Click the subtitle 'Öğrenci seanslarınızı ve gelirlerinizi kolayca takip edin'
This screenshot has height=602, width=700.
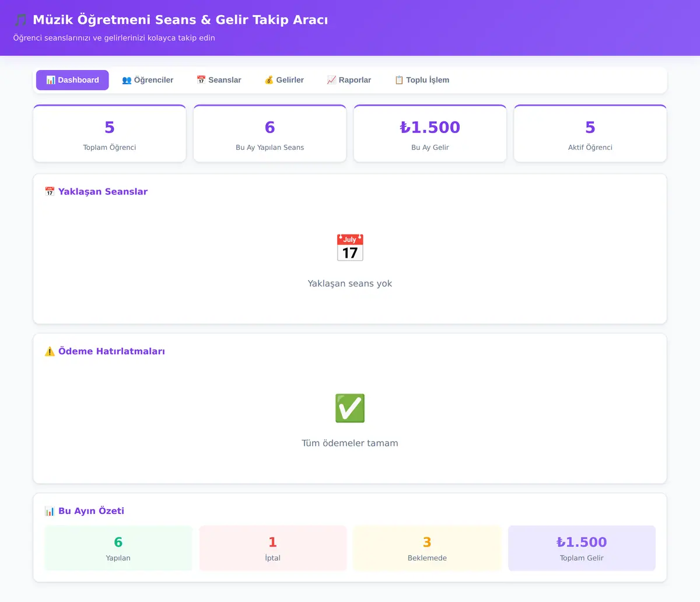pos(114,38)
